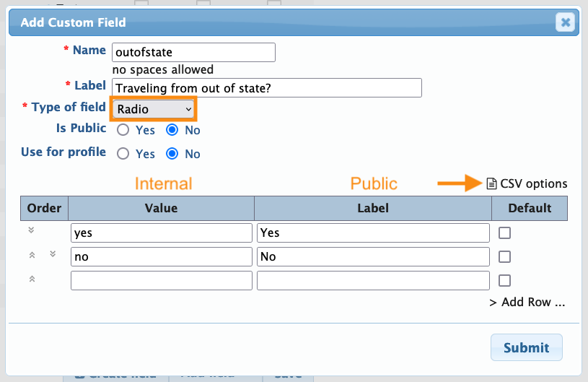Edit the 'yes' internal Value field
The width and height of the screenshot is (588, 382).
(161, 233)
